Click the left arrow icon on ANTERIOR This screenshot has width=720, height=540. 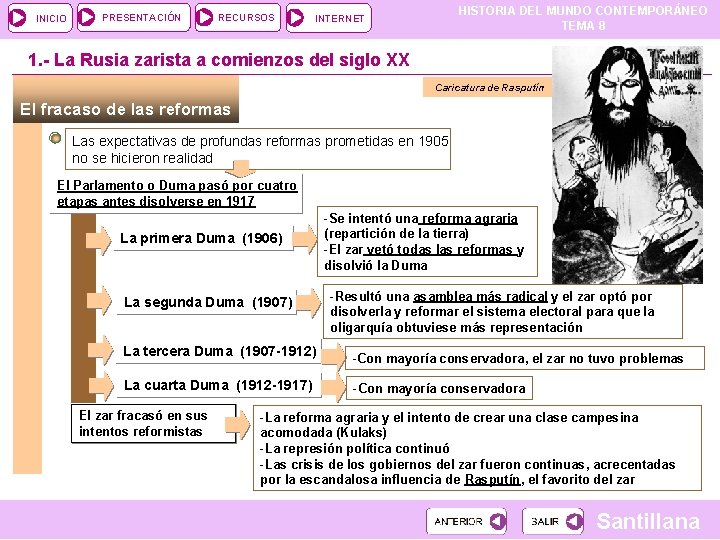pyautogui.click(x=497, y=521)
